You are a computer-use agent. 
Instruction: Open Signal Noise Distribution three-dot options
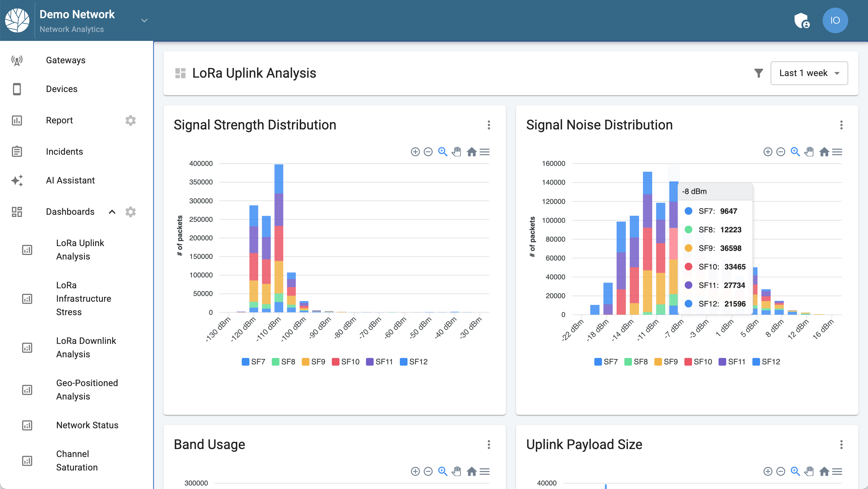pyautogui.click(x=841, y=125)
